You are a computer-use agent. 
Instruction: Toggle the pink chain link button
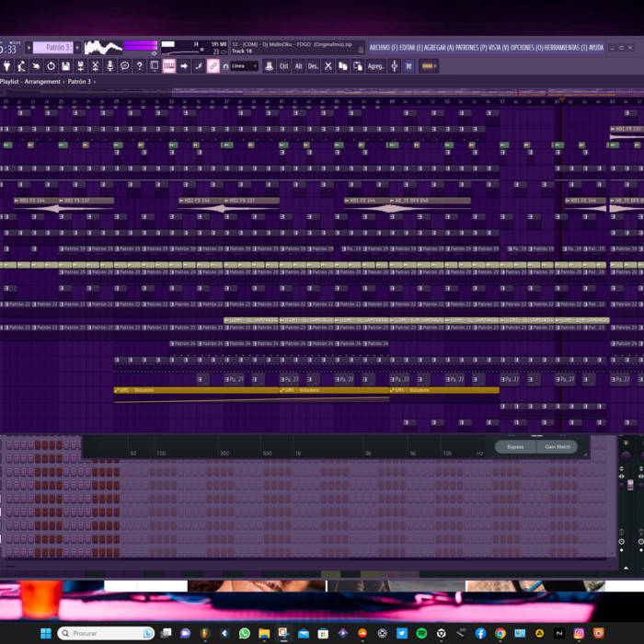pyautogui.click(x=213, y=66)
